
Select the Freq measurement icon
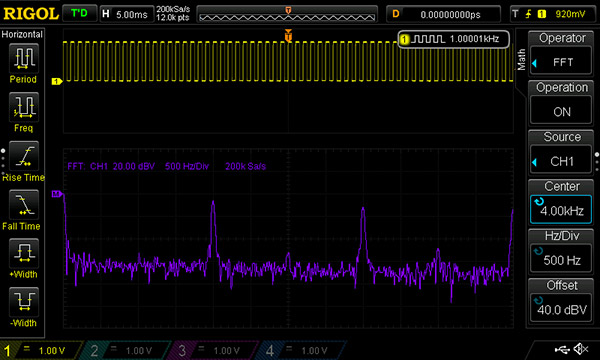pos(24,107)
